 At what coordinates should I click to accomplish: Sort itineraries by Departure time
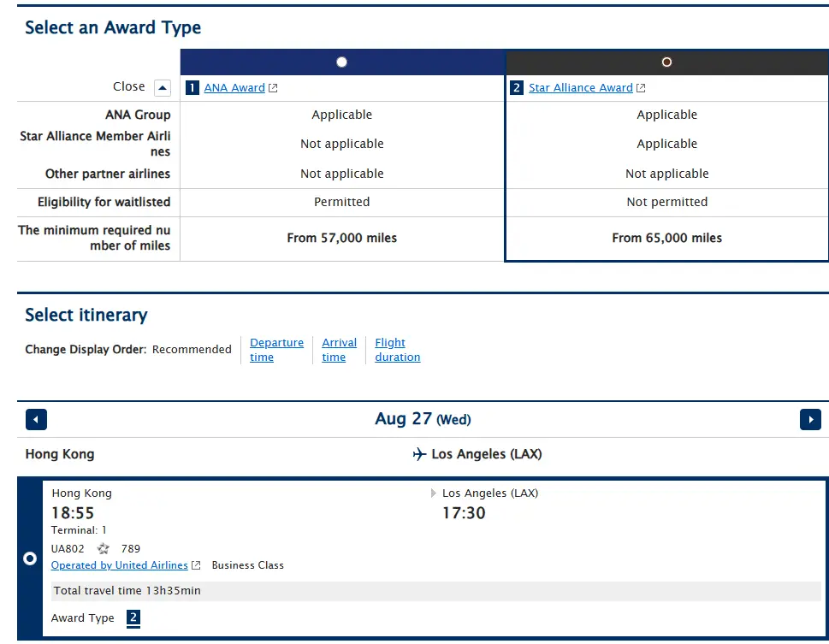(276, 350)
